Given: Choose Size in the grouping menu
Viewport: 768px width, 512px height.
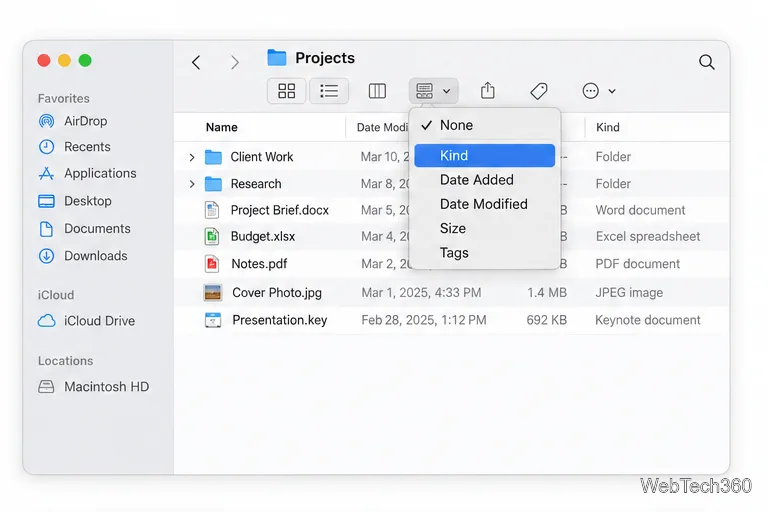Looking at the screenshot, I should (484, 228).
